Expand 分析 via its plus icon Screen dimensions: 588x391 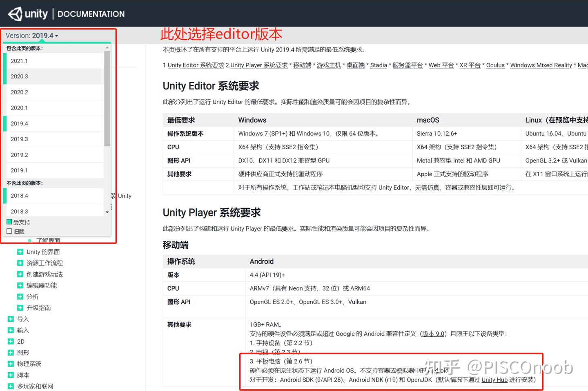click(20, 296)
